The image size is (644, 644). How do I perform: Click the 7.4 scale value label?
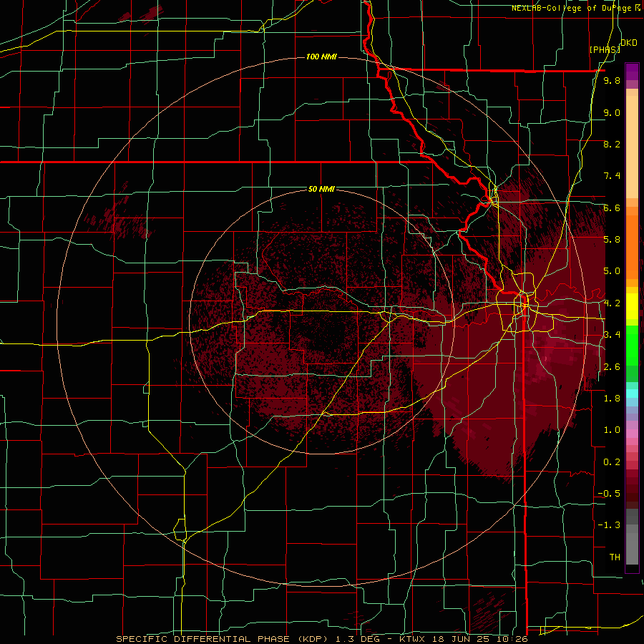pos(612,176)
